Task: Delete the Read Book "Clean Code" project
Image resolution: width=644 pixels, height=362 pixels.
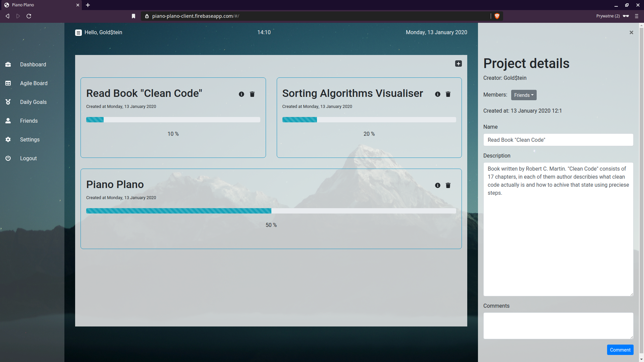Action: point(252,94)
